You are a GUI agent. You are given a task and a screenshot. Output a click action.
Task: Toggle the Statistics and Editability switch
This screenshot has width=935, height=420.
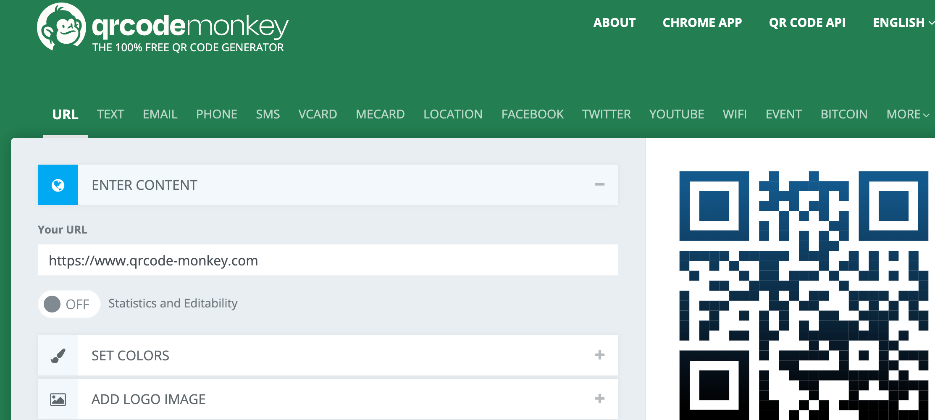click(x=68, y=304)
